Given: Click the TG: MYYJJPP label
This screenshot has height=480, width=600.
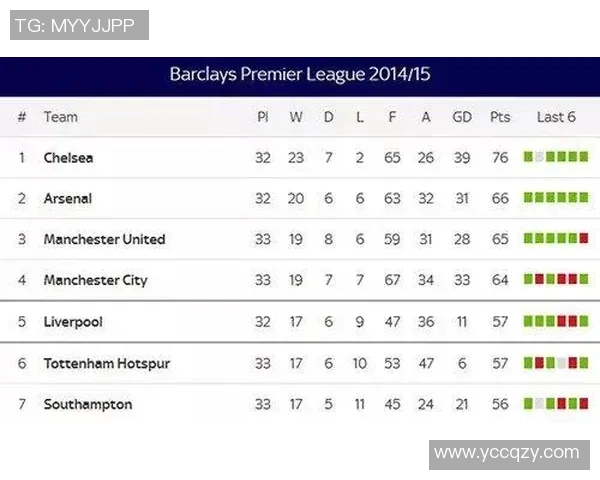Looking at the screenshot, I should [79, 25].
